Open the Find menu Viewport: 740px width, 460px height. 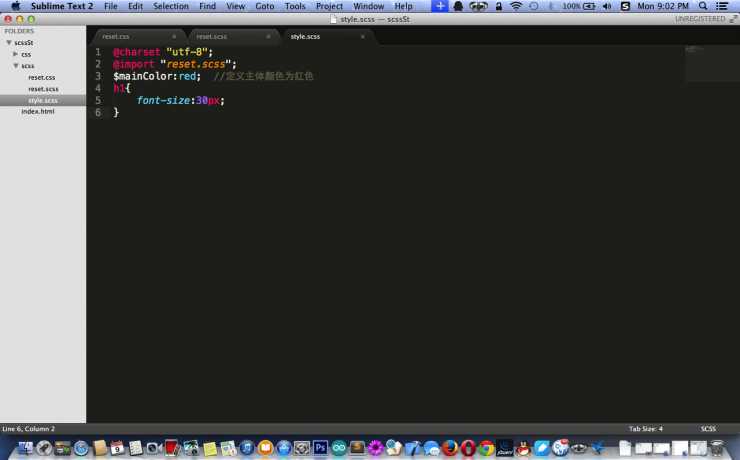[x=207, y=6]
